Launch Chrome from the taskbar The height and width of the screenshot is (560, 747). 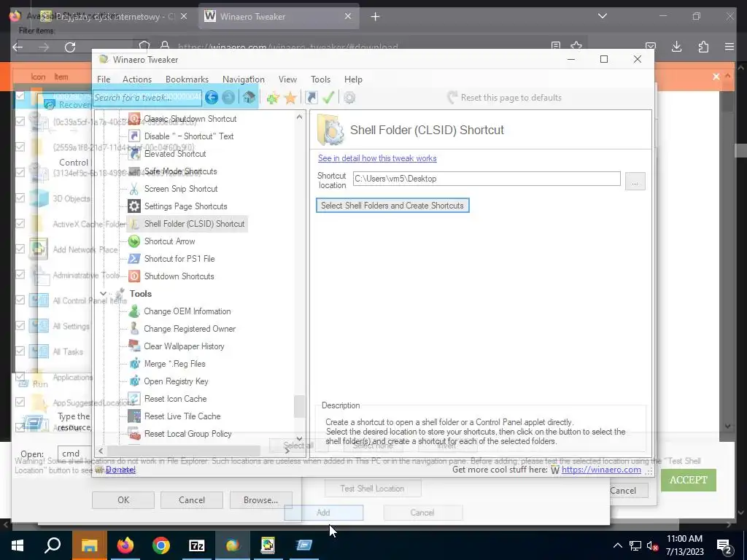[x=161, y=545]
